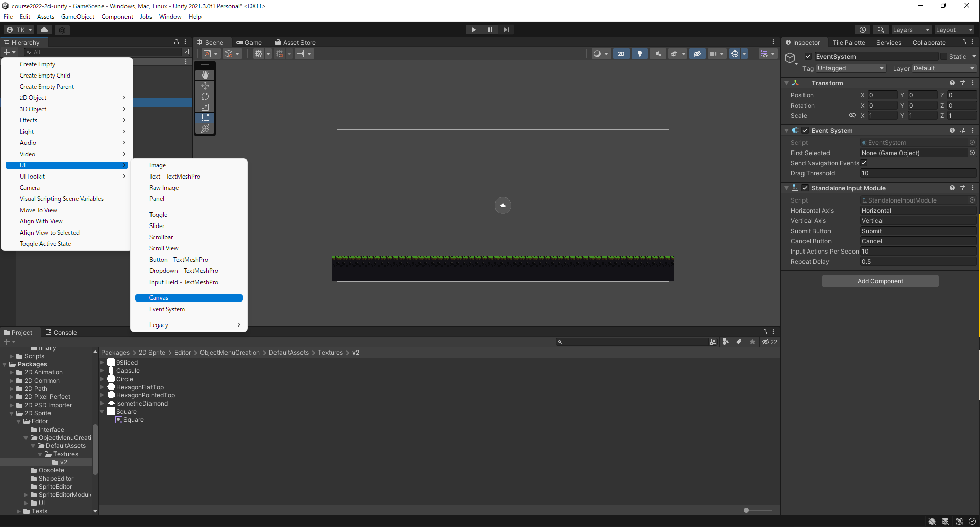Viewport: 980px width, 527px height.
Task: Open Event System help icon
Action: [952, 131]
